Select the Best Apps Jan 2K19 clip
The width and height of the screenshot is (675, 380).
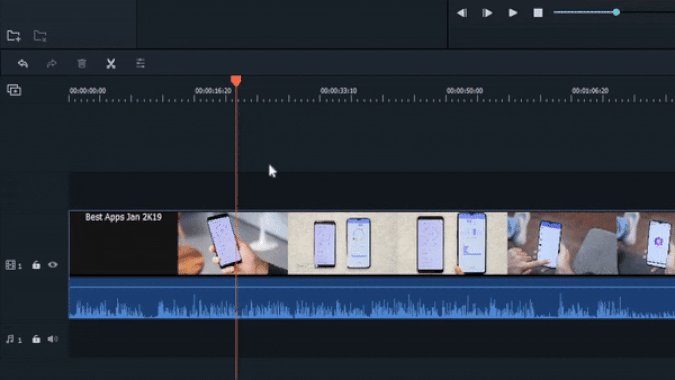coord(124,243)
